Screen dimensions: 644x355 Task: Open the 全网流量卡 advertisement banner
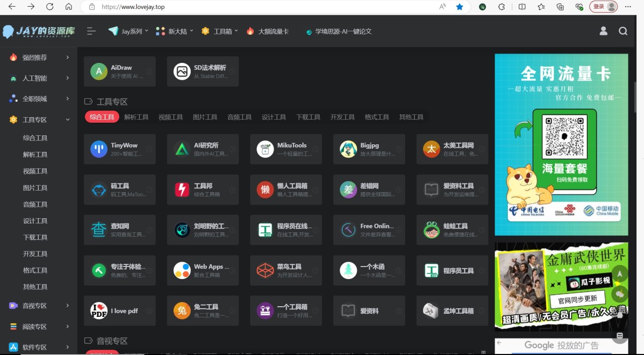click(x=561, y=145)
